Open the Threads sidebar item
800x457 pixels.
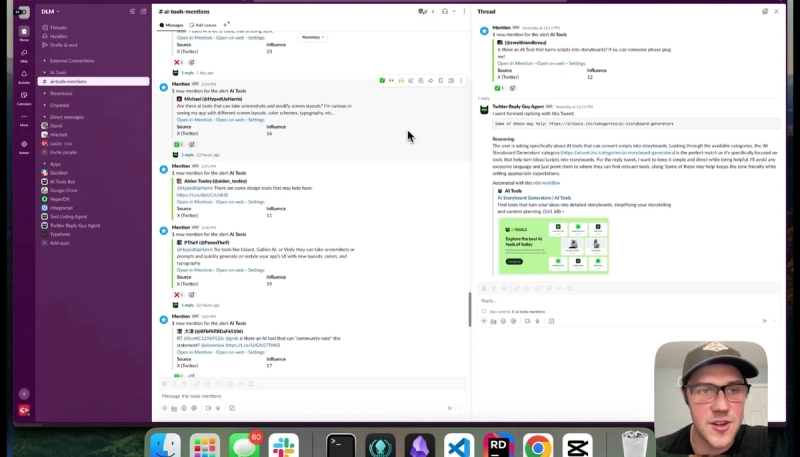pos(58,28)
